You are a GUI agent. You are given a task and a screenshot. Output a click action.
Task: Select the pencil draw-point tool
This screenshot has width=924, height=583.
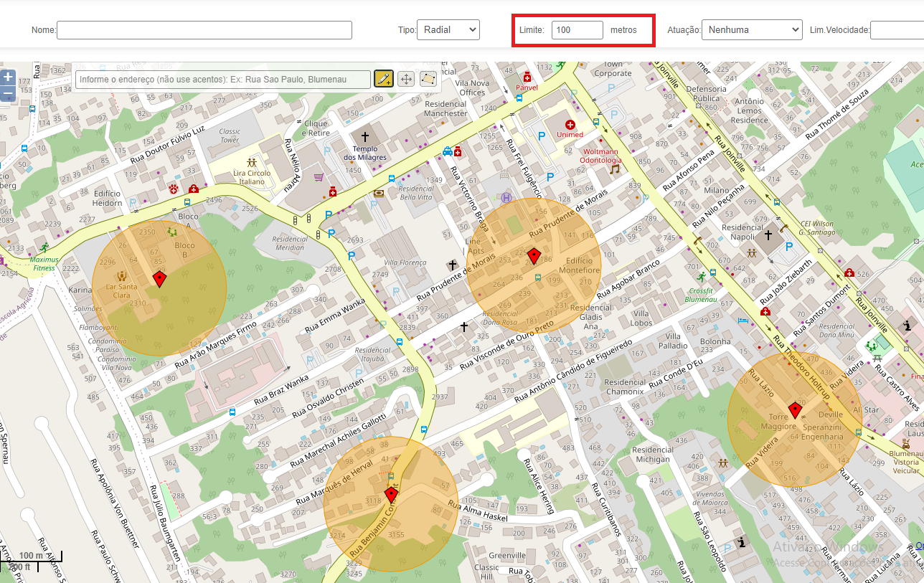point(383,79)
